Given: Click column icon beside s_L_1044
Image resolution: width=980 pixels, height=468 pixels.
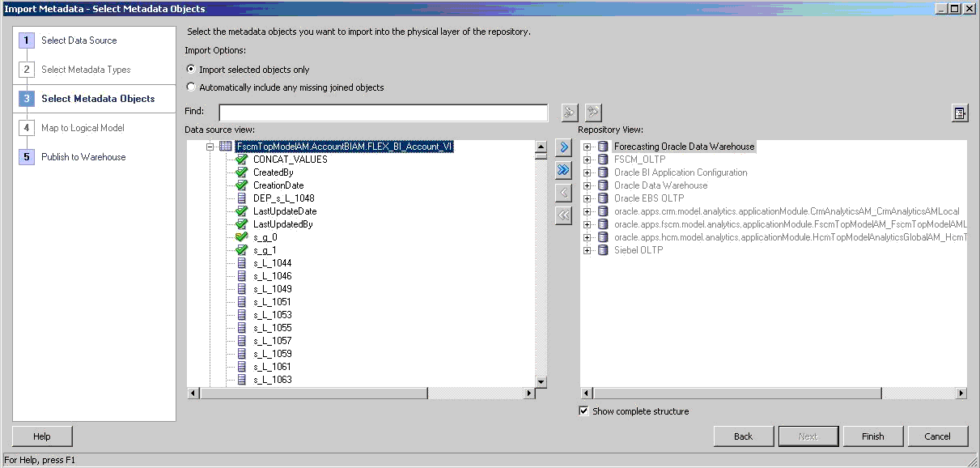Looking at the screenshot, I should [x=242, y=263].
